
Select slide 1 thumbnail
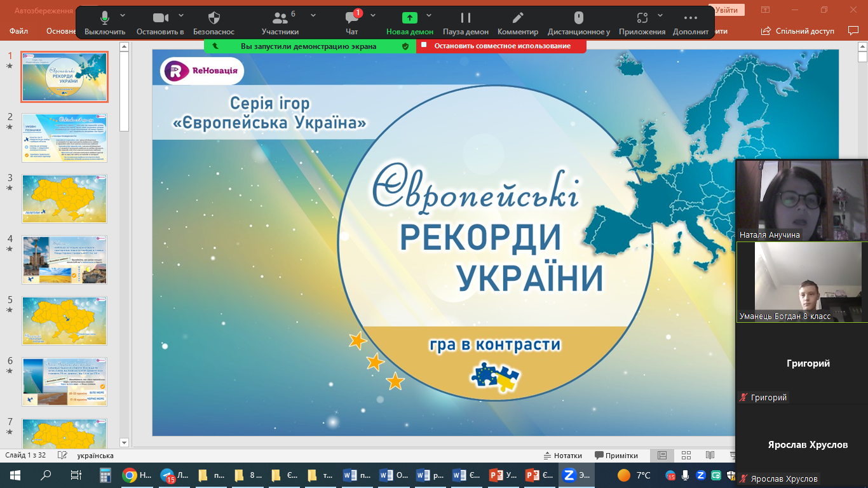click(65, 77)
